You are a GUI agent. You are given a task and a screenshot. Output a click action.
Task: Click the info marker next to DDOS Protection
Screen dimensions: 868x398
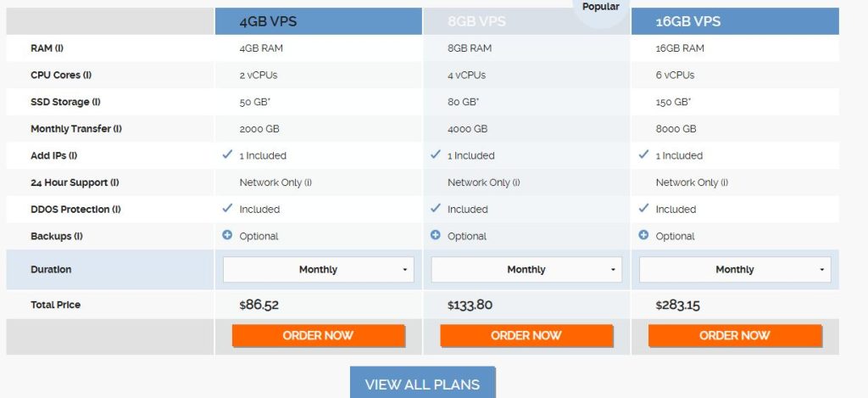tap(115, 210)
